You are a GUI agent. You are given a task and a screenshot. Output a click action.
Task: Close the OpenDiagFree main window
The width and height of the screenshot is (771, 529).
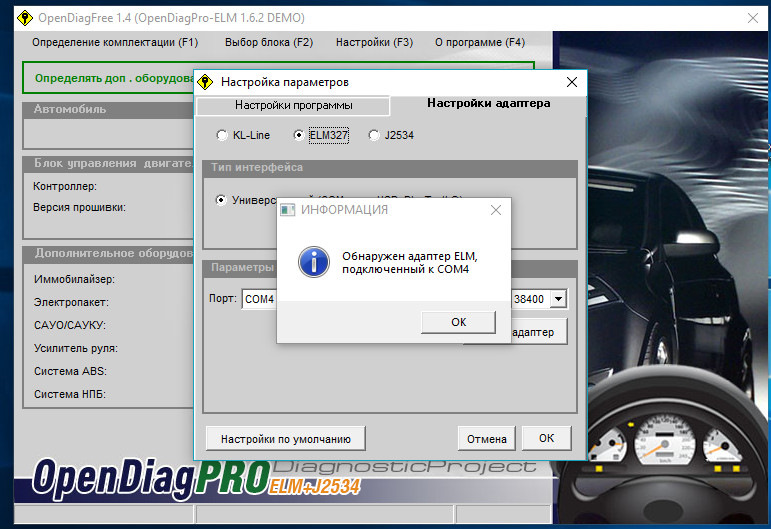(x=752, y=18)
